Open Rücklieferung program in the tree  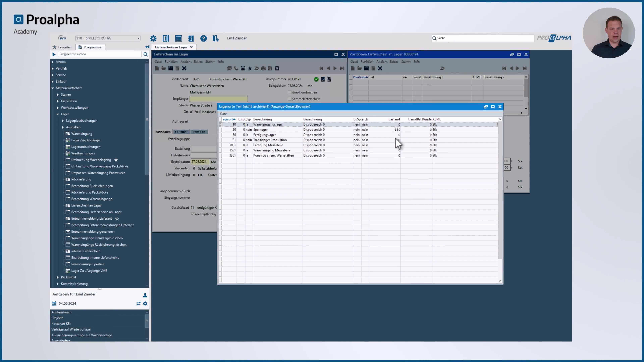pos(81,179)
